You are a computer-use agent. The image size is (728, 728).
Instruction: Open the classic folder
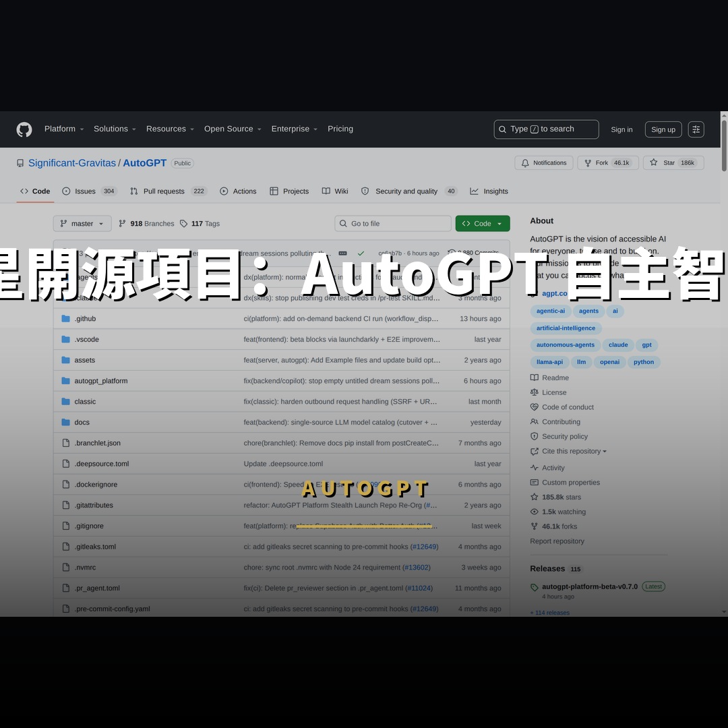85,402
